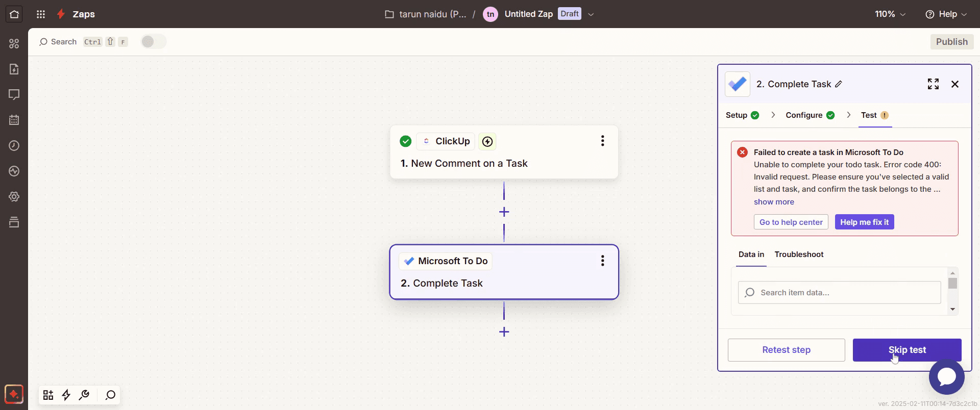
Task: Click the tn user avatar
Action: click(491, 14)
